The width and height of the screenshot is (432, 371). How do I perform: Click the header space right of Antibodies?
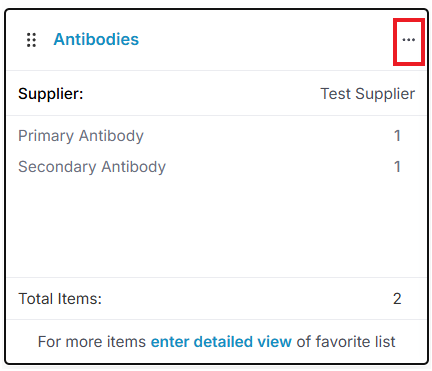coord(267,40)
